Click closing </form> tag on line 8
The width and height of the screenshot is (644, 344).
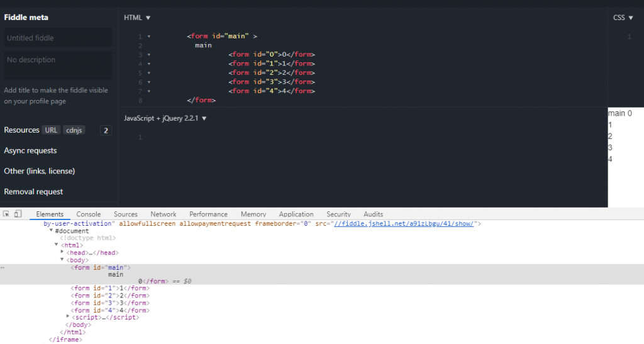pyautogui.click(x=201, y=100)
